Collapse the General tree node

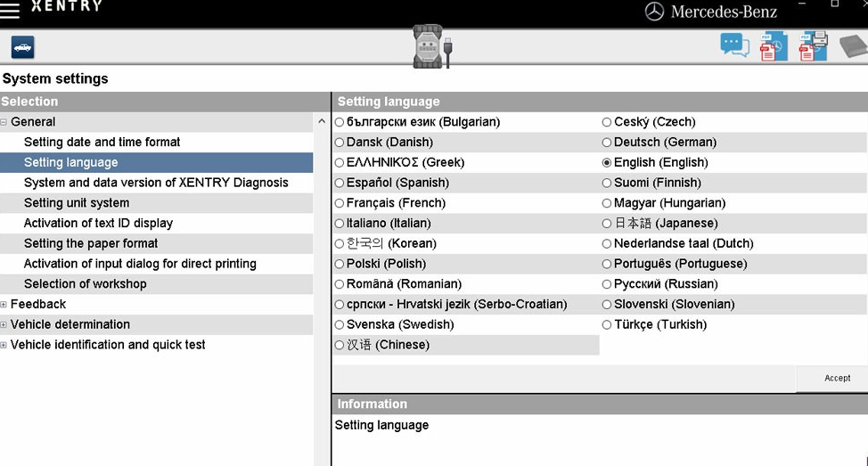coord(4,122)
